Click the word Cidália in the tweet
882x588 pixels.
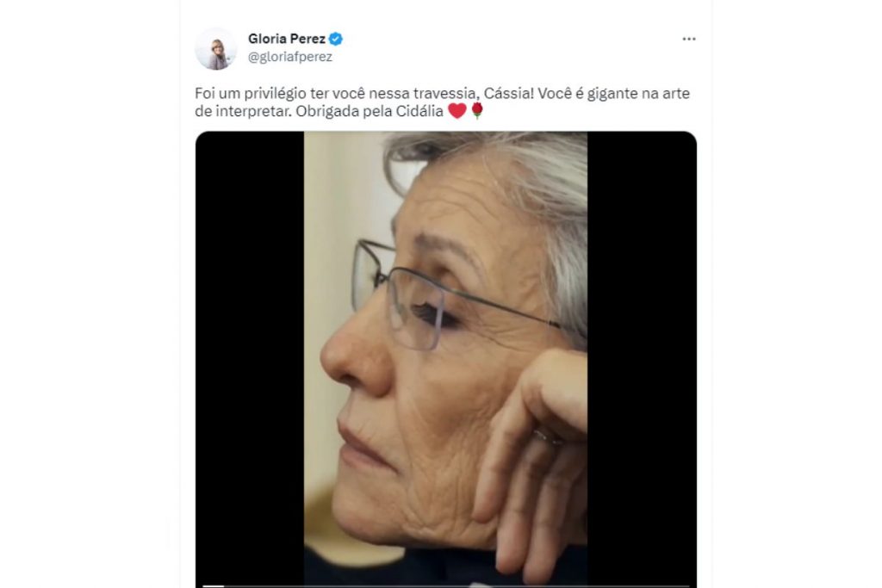[x=419, y=111]
